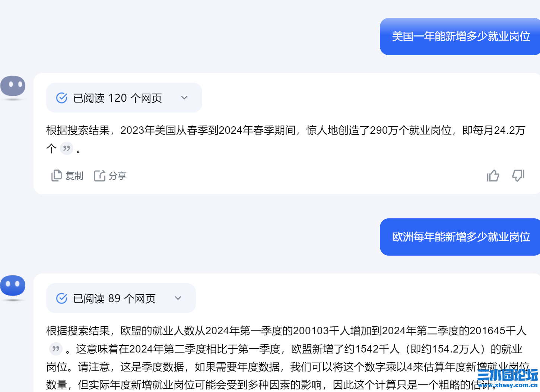Show sources via the 已阅读 120 个网页 label
The width and height of the screenshot is (540, 392).
click(117, 98)
